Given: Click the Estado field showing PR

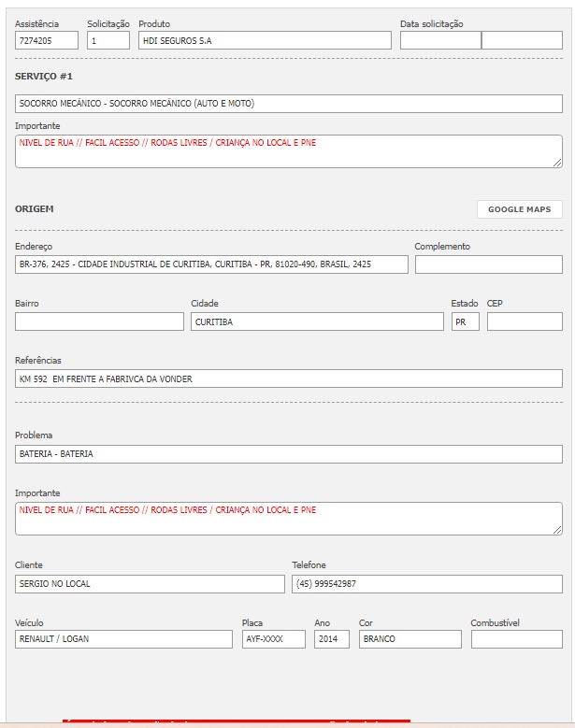Looking at the screenshot, I should coord(465,321).
